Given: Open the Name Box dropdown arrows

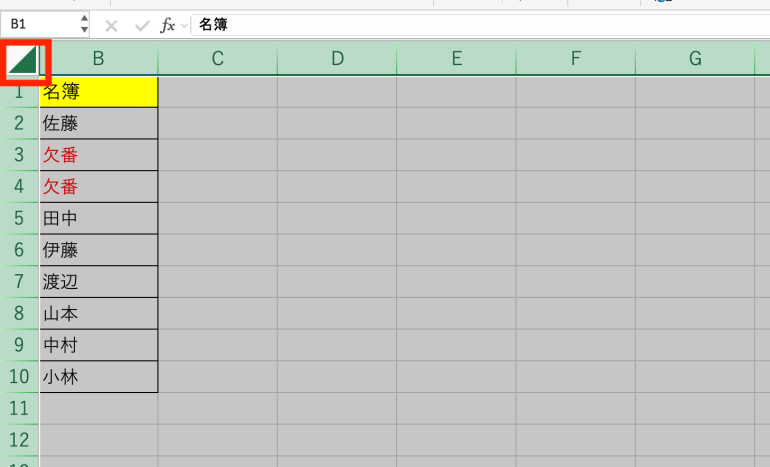Looking at the screenshot, I should (84, 24).
